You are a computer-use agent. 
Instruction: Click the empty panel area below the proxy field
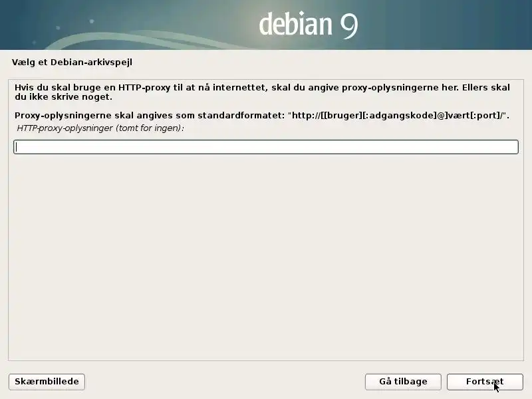pos(266,258)
